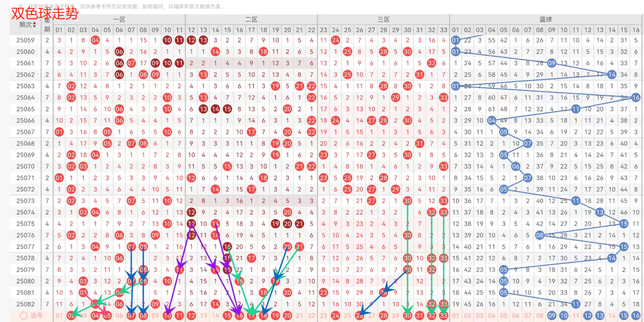Click the 期次 column header label

(x=25, y=25)
